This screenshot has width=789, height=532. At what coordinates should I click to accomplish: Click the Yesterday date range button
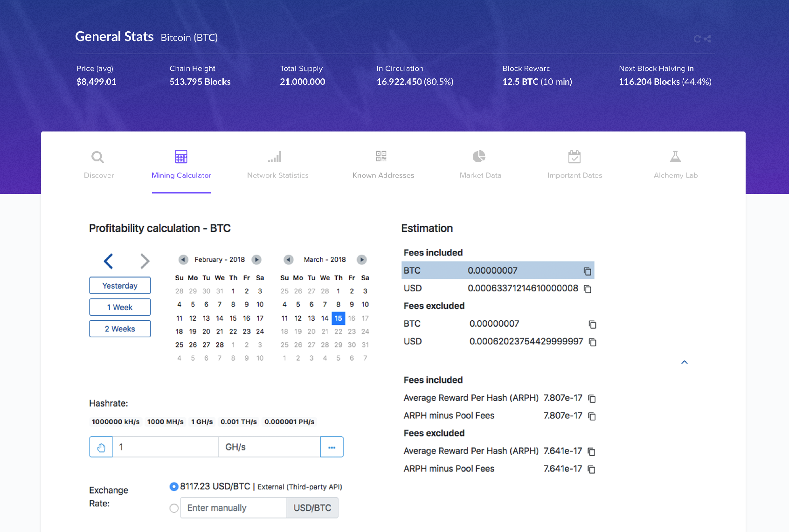tap(120, 286)
